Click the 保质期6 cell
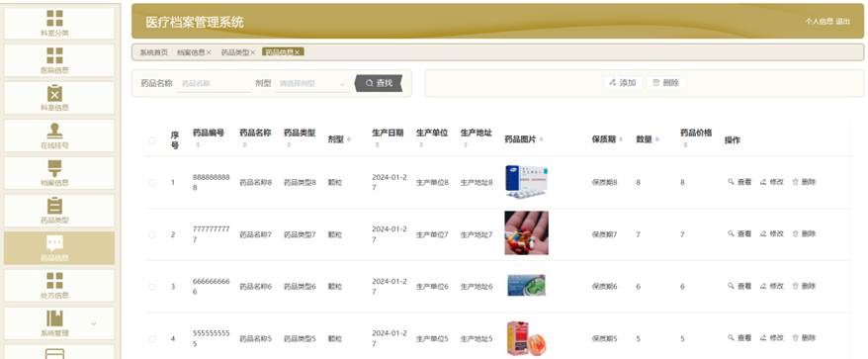Viewport: 868px width, 359px height. 604,287
